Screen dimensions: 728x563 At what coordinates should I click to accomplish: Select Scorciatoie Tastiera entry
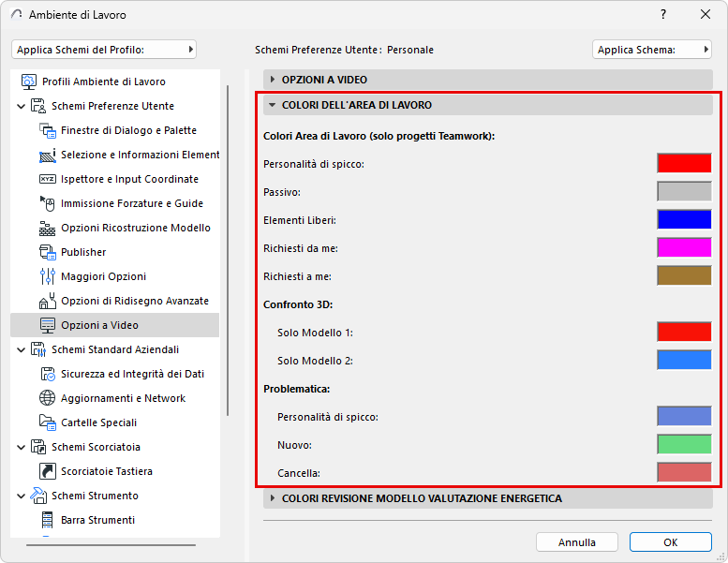pos(107,471)
